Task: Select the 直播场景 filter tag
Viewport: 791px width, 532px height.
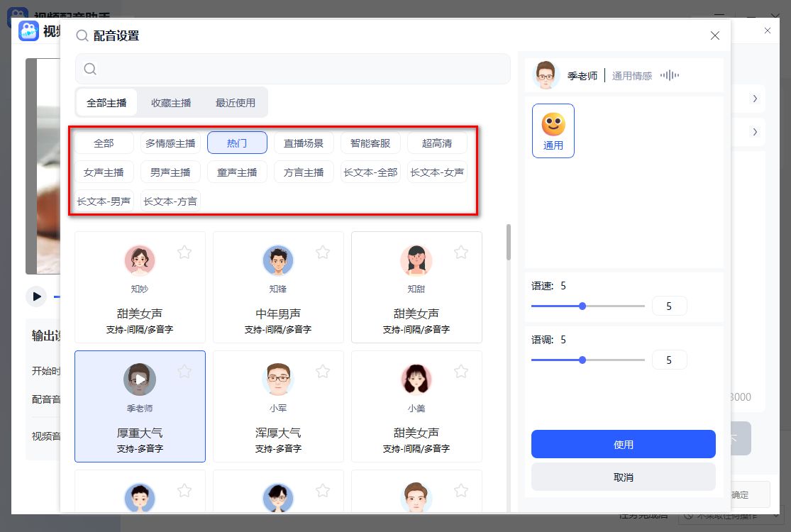Action: pos(304,143)
